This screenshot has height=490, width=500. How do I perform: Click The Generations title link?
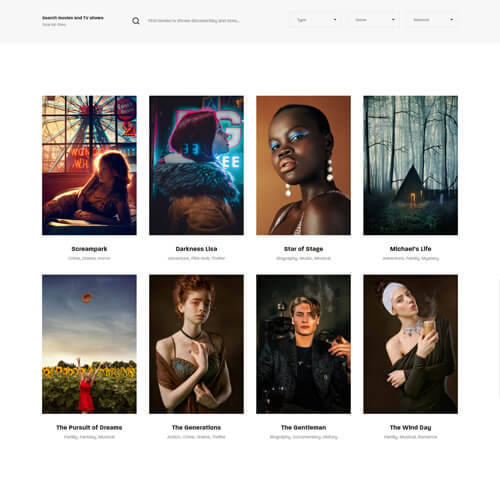196,427
